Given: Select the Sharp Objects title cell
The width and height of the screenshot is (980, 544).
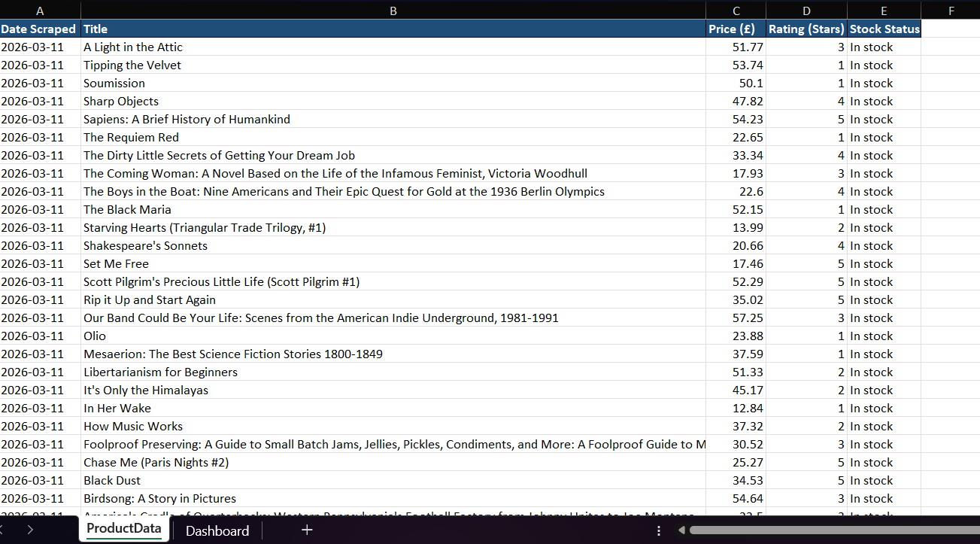Looking at the screenshot, I should click(393, 101).
